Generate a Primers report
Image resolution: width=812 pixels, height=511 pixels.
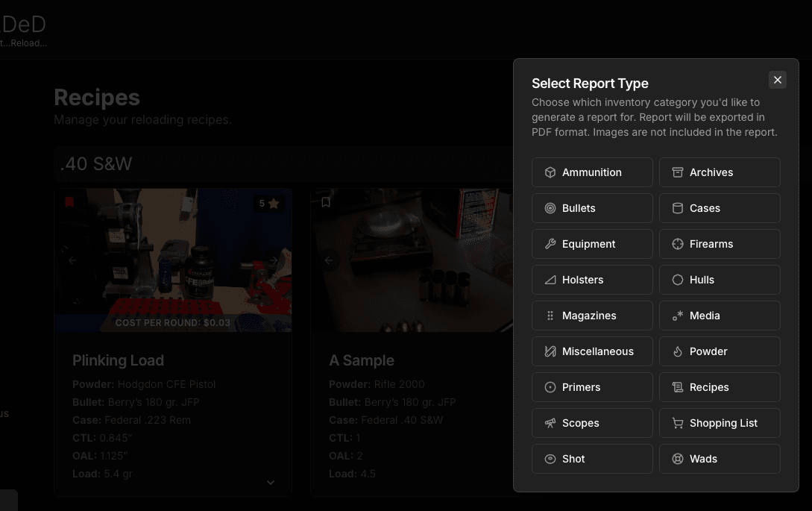click(592, 387)
